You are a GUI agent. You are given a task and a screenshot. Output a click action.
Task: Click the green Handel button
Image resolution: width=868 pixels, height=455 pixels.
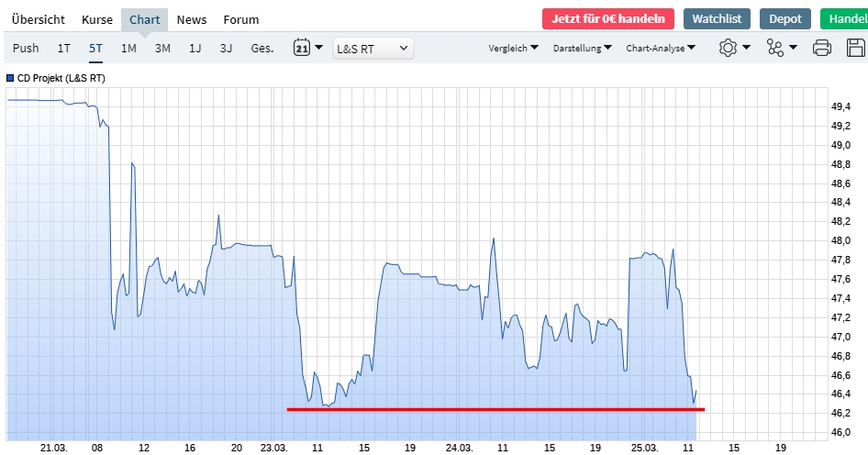click(x=844, y=19)
